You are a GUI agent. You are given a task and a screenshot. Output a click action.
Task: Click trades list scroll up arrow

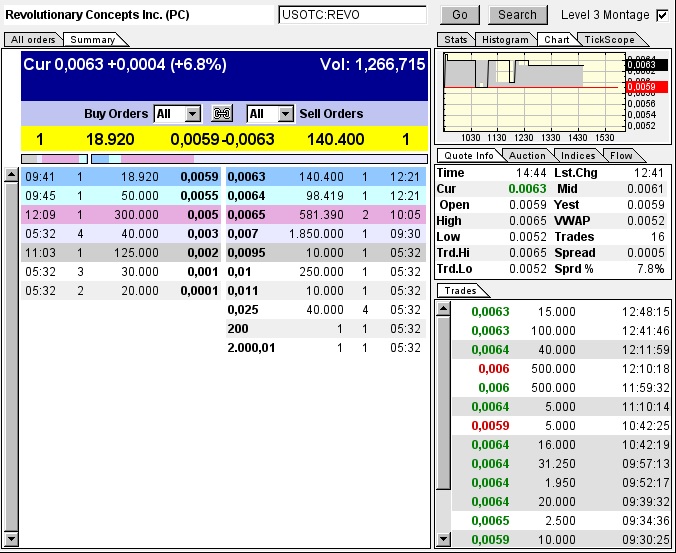coord(443,309)
